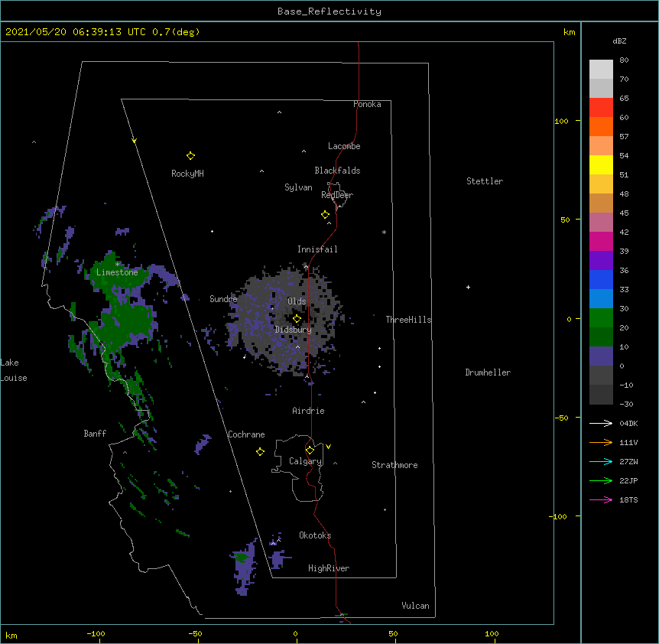
Task: Click the HighRiver label
Action: click(329, 568)
